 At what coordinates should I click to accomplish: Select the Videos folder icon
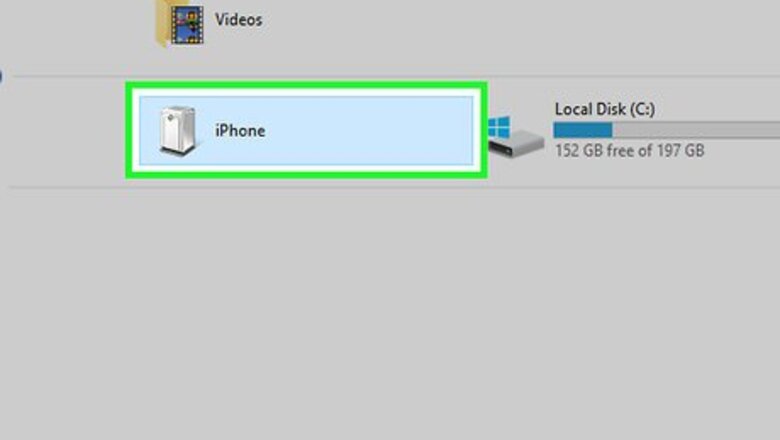coord(180,23)
